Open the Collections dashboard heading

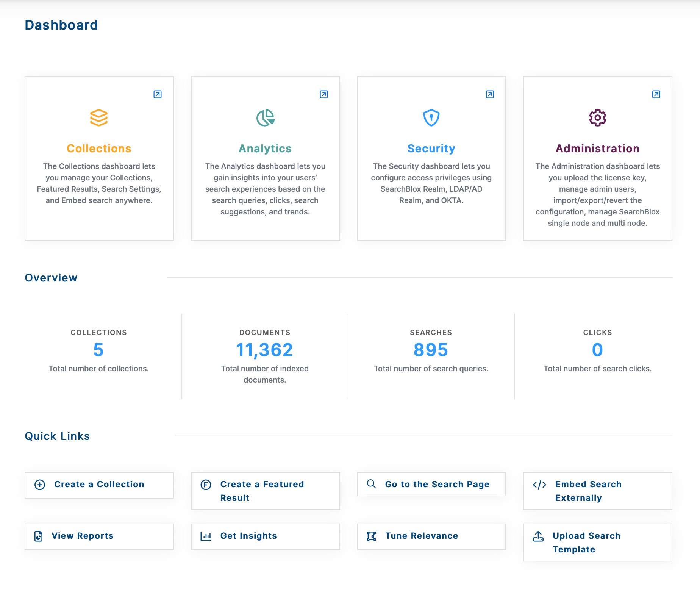coord(99,149)
